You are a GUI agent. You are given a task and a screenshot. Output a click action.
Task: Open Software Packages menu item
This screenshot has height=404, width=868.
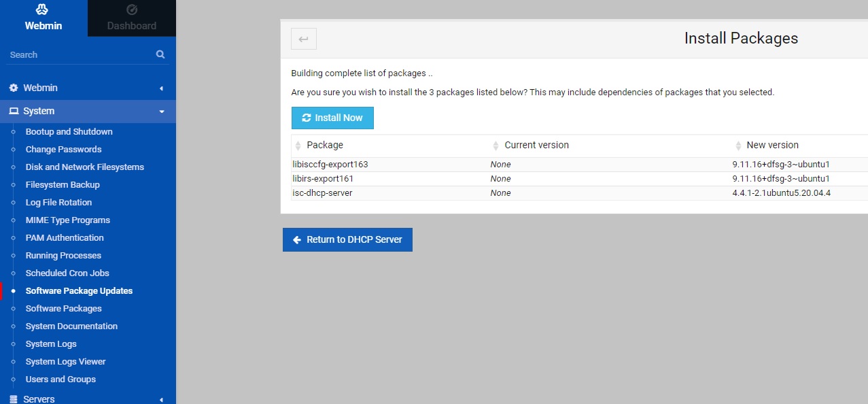tap(63, 308)
